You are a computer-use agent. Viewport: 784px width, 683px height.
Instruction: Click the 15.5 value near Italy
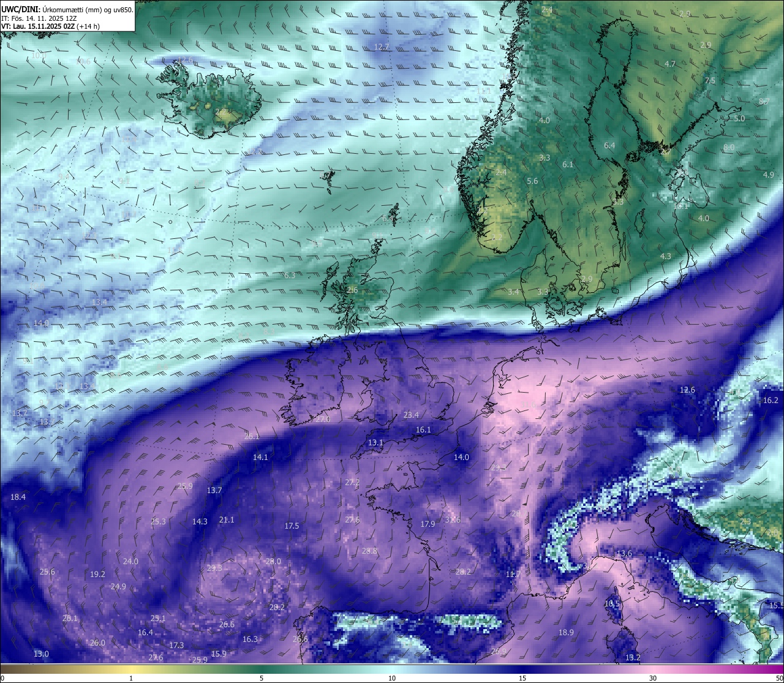pos(776,605)
